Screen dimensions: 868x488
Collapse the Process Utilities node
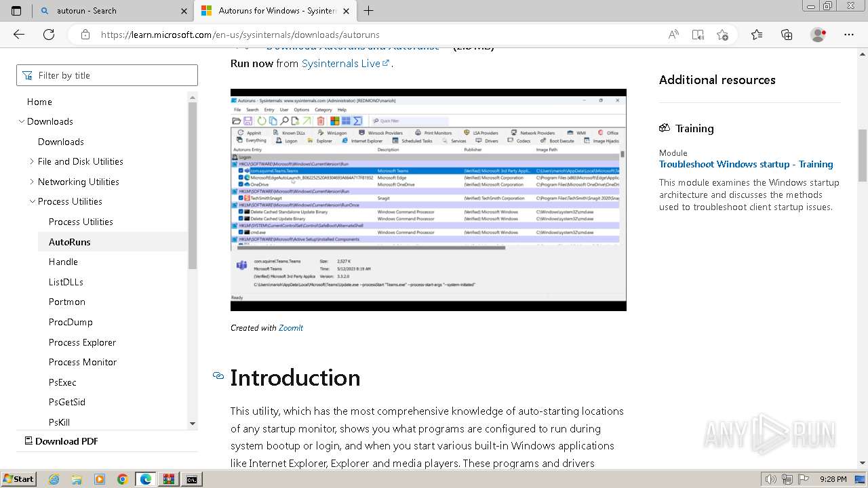pos(32,201)
